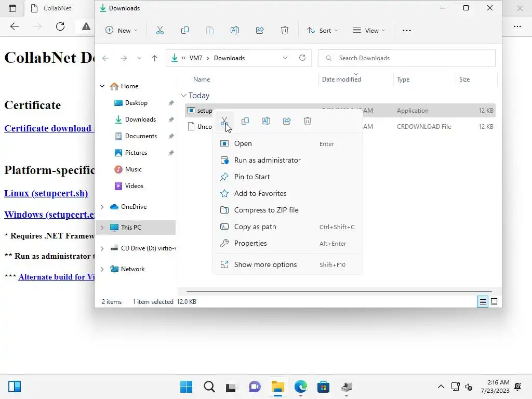Open Alternate build link on webpage
Image resolution: width=532 pixels, height=399 pixels.
(56, 277)
